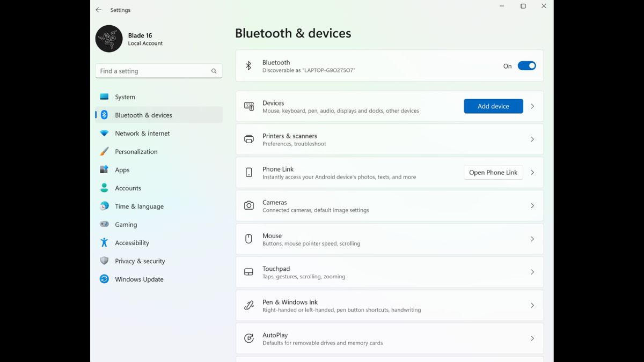The height and width of the screenshot is (362, 644).
Task: Expand the Touchpad settings row
Action: click(x=532, y=272)
